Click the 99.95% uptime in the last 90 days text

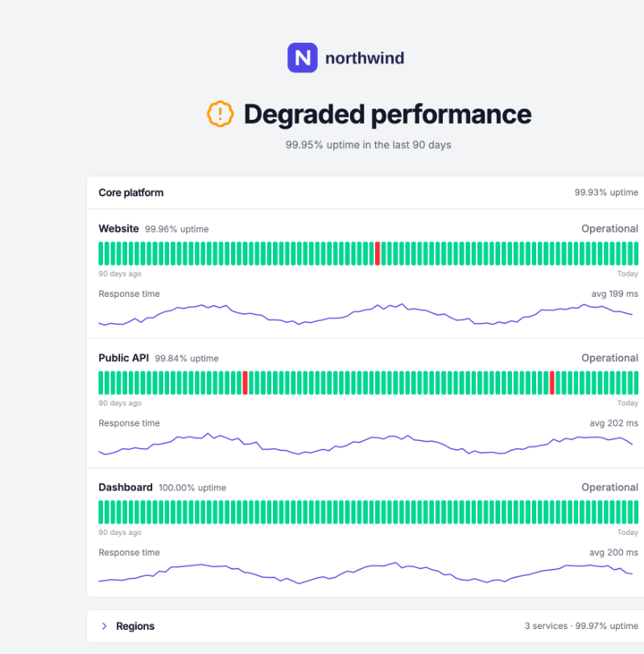[x=368, y=145]
